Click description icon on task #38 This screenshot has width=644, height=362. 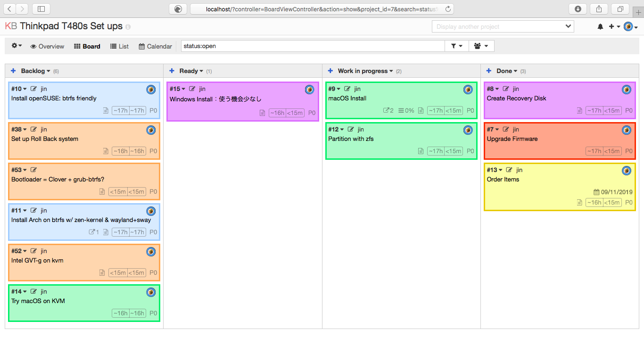coord(106,151)
